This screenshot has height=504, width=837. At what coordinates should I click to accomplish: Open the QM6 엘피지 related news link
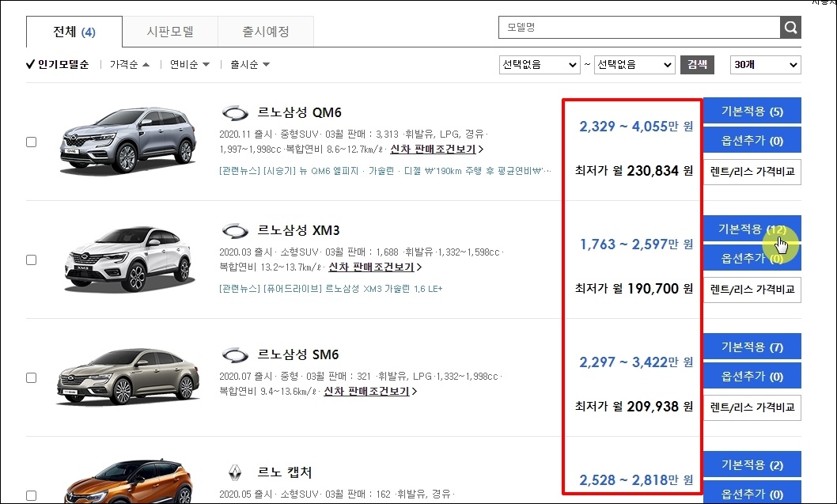tap(384, 171)
